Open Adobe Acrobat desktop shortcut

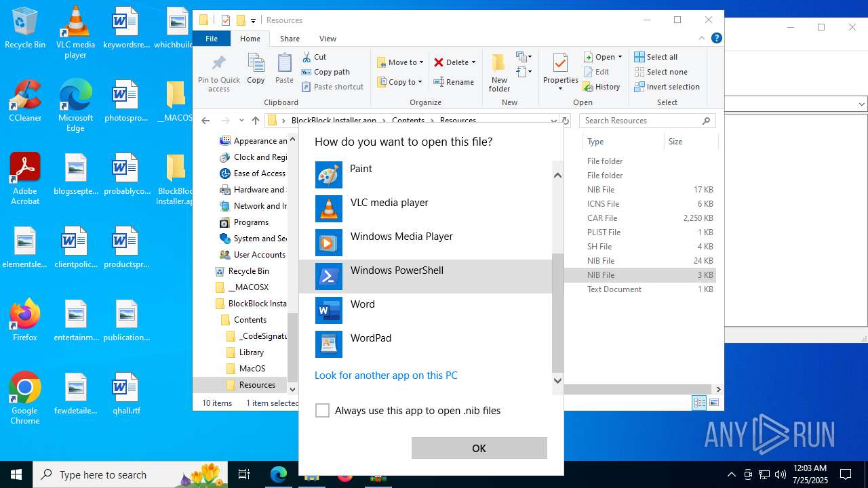coord(25,179)
